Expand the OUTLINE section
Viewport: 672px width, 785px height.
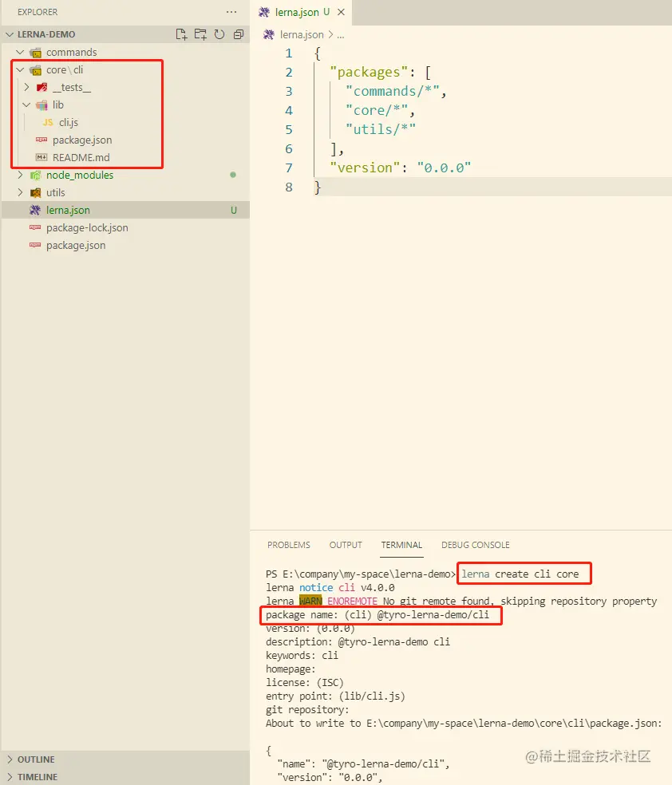(10, 759)
